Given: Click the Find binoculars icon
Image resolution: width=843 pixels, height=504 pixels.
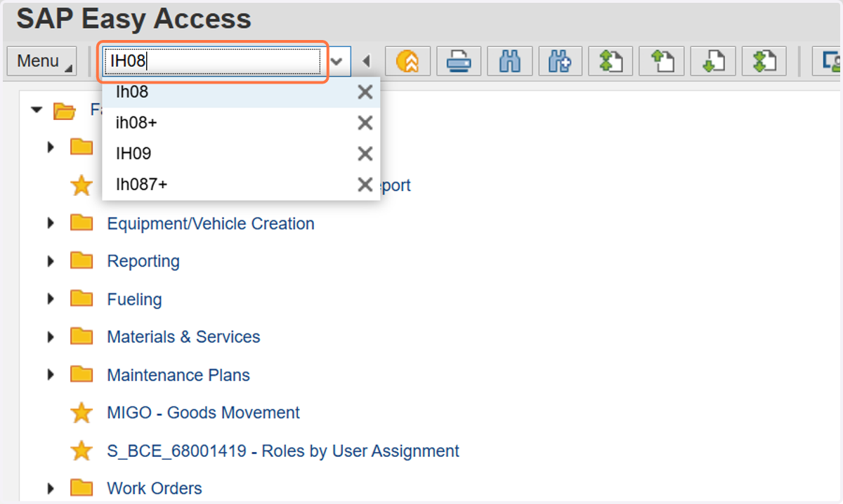Looking at the screenshot, I should click(x=510, y=62).
